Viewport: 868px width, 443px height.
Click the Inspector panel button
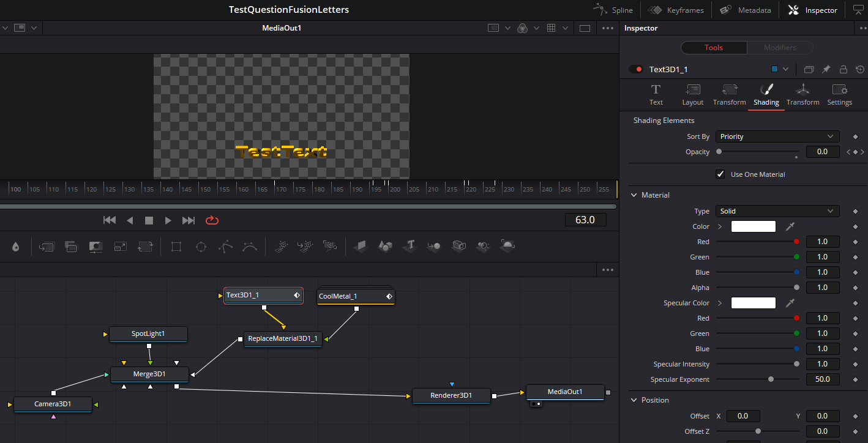click(x=812, y=10)
